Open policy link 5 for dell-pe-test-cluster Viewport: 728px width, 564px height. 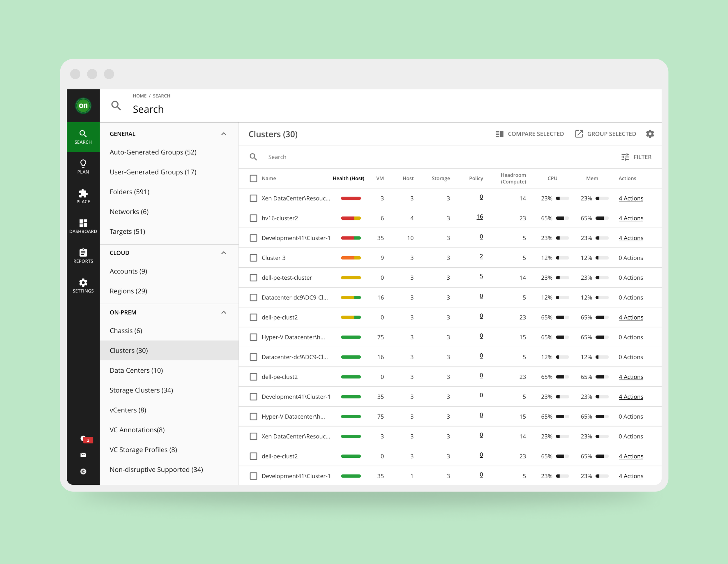point(481,276)
